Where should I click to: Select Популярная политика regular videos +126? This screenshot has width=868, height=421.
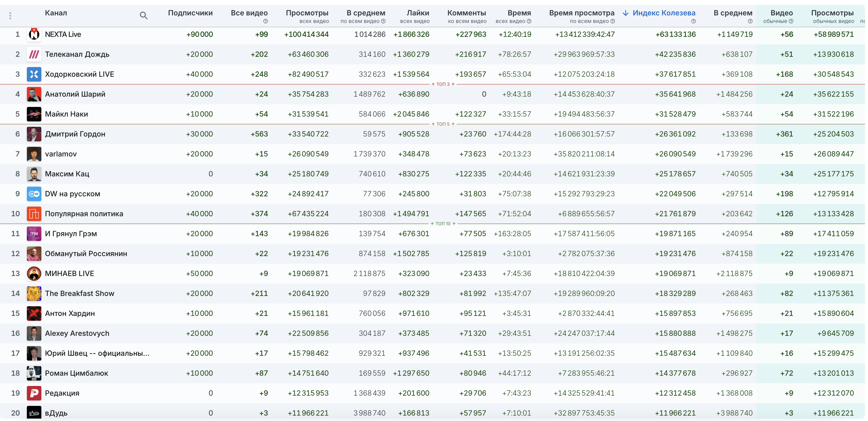click(x=784, y=214)
